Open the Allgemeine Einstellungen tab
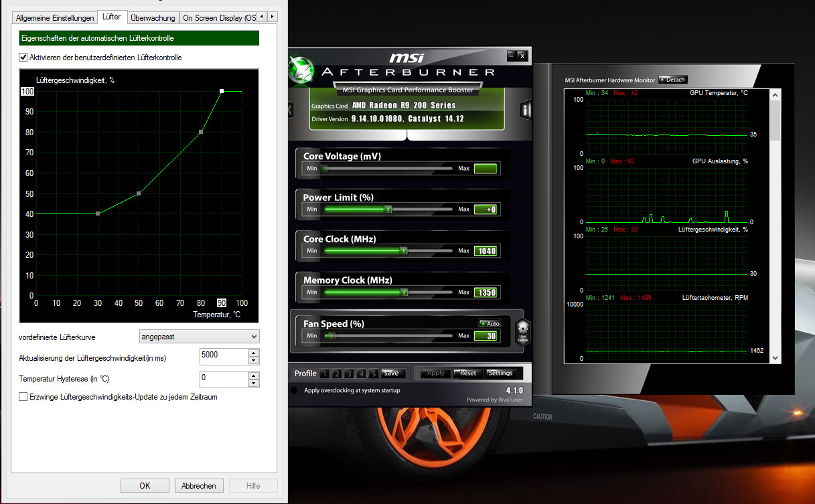The height and width of the screenshot is (504, 815). coord(55,18)
